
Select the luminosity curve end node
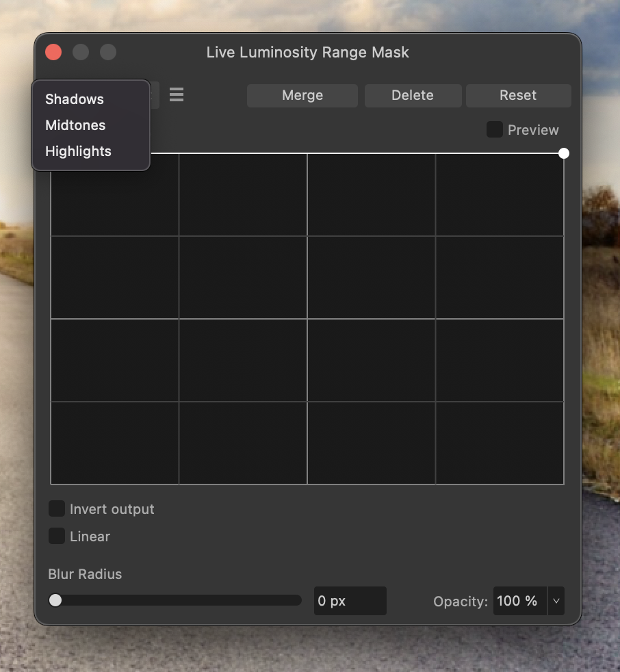(564, 153)
